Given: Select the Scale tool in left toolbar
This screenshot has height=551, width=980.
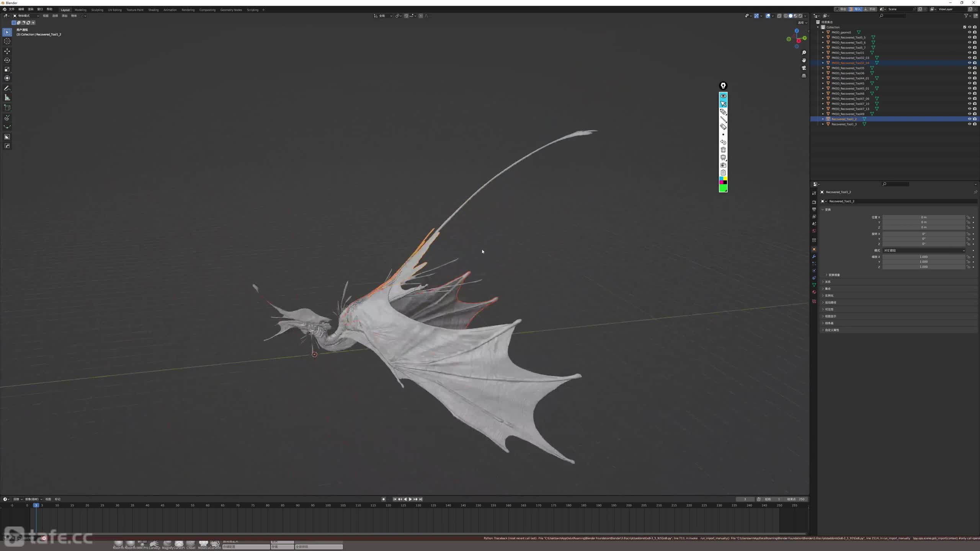Looking at the screenshot, I should click(x=7, y=69).
